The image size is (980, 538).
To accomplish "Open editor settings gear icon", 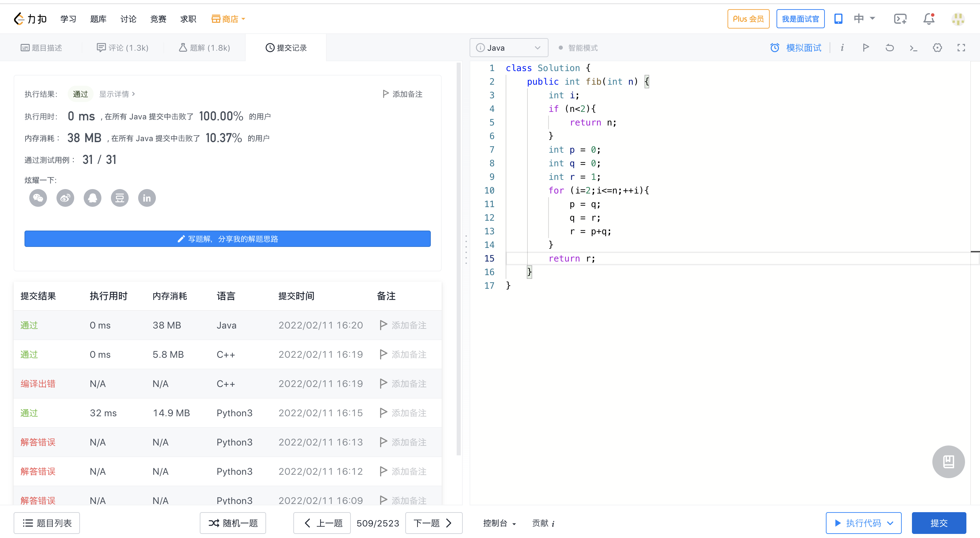I will click(x=937, y=48).
